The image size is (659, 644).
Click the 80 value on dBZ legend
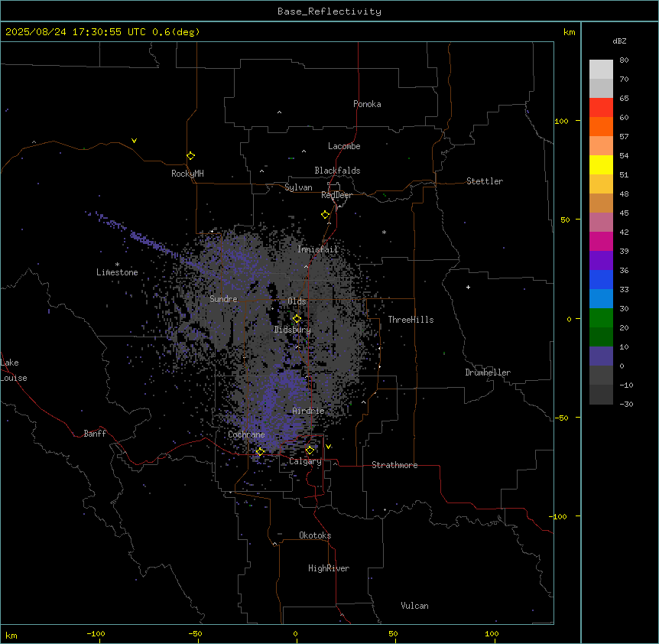tap(624, 60)
